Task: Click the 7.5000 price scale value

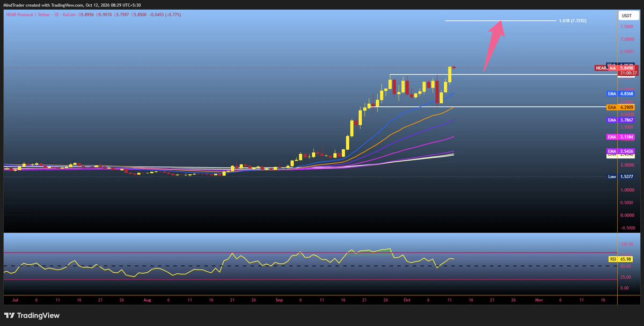Action: (x=626, y=26)
